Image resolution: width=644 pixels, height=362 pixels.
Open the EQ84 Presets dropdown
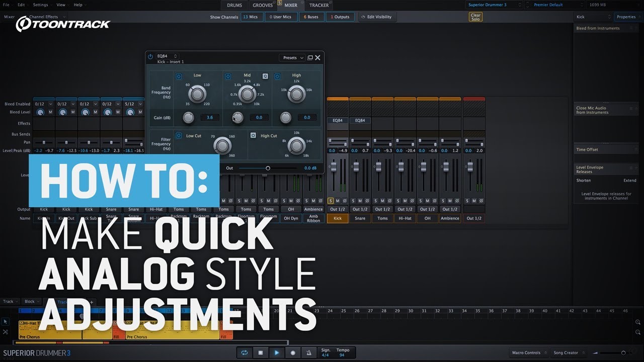[x=293, y=58]
